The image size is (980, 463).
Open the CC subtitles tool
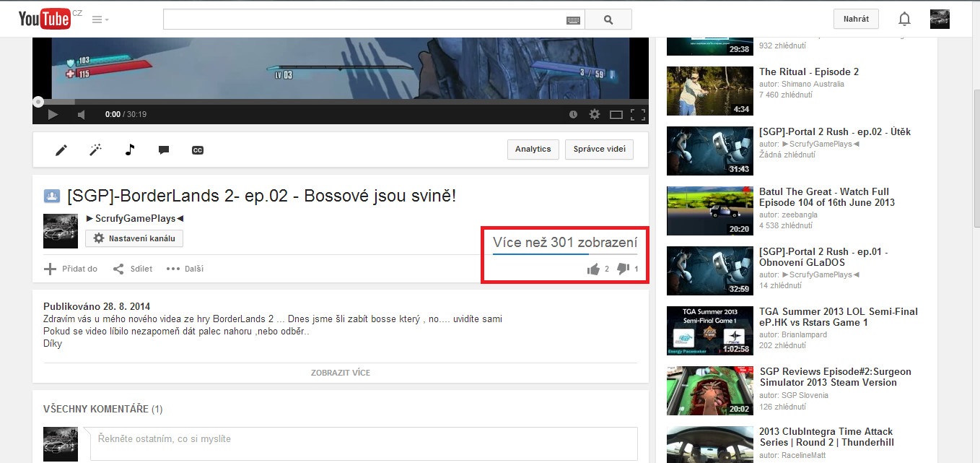(198, 150)
